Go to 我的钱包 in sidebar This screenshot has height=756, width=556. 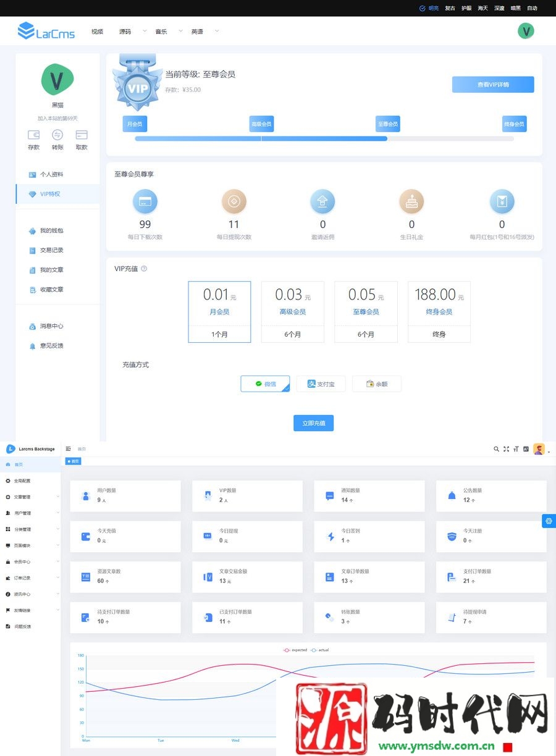52,230
